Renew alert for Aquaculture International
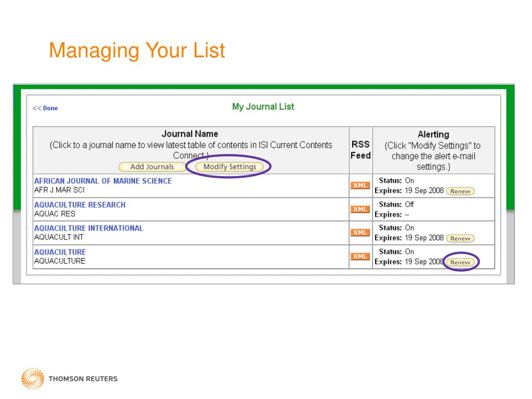This screenshot has width=532, height=399. (x=460, y=238)
